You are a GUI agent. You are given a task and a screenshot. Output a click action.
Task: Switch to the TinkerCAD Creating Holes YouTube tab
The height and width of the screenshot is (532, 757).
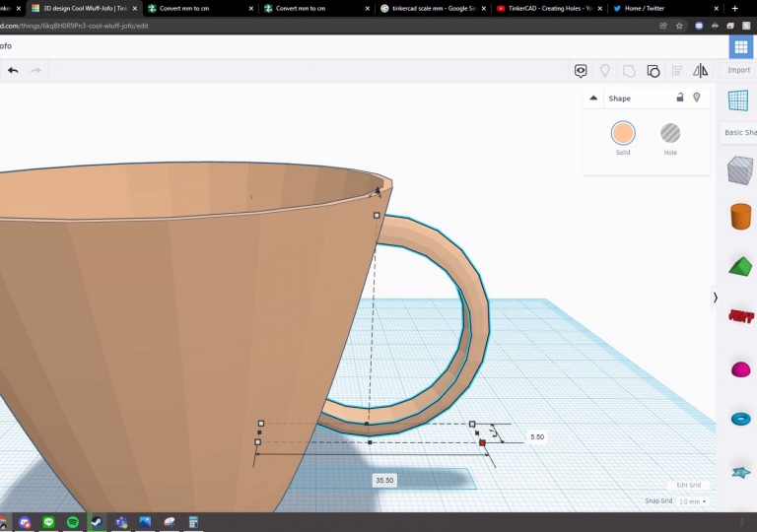pyautogui.click(x=549, y=8)
